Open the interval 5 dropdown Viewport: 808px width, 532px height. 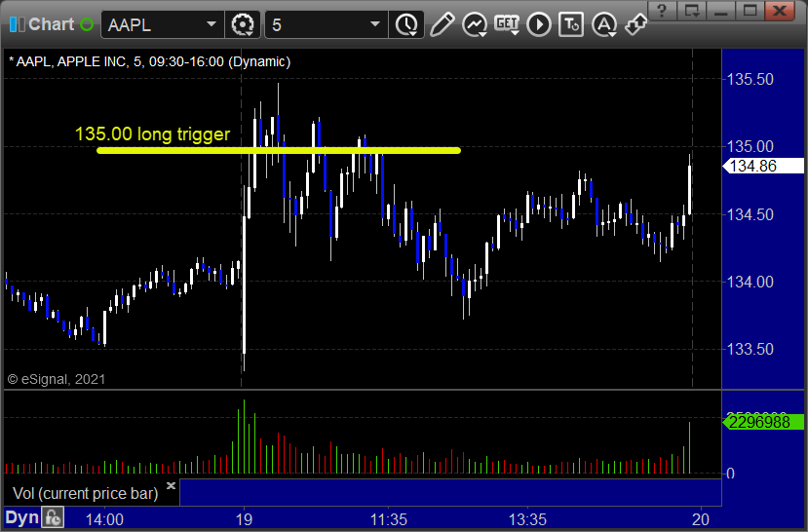click(375, 24)
